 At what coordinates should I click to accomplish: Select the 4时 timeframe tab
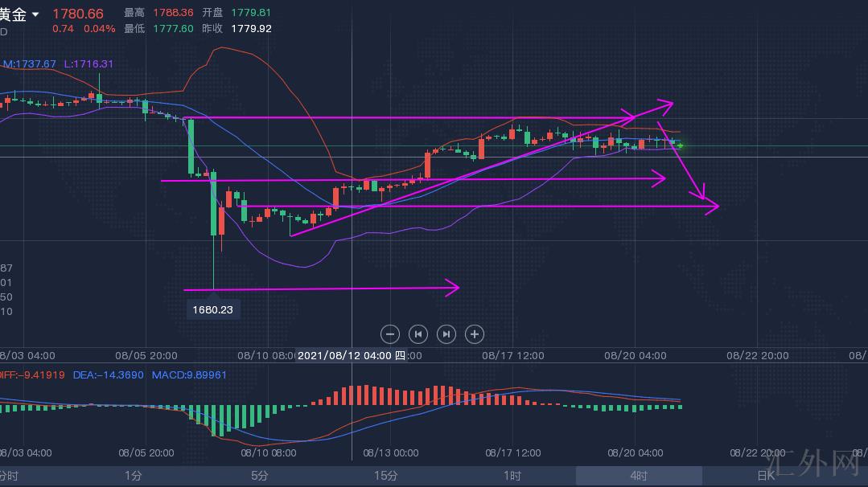(639, 476)
